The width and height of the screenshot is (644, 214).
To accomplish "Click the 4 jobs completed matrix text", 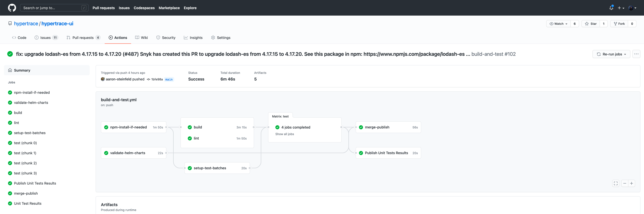I will pos(296,127).
